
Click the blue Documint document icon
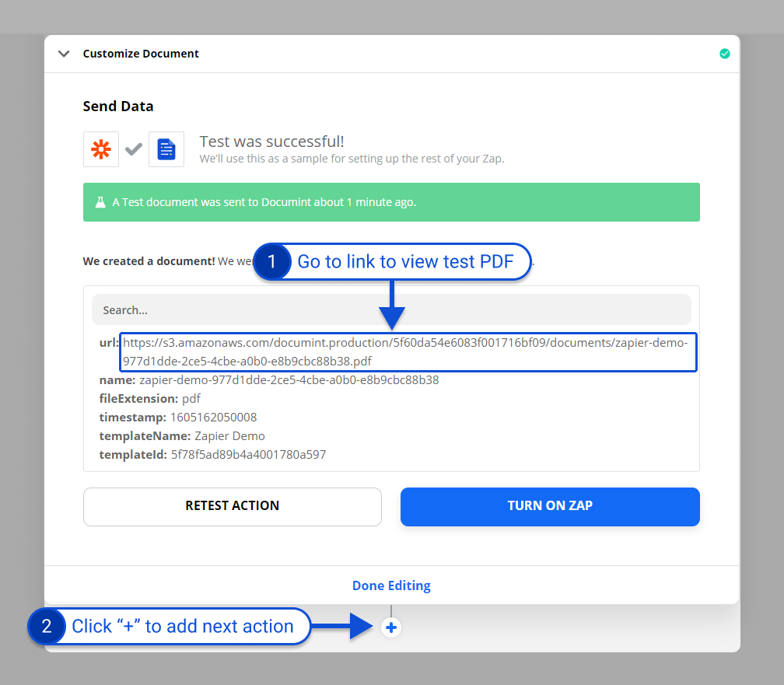click(x=166, y=149)
